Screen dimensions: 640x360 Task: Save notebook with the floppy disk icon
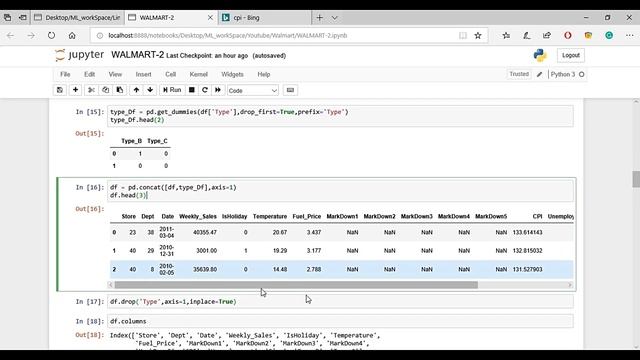pyautogui.click(x=60, y=90)
